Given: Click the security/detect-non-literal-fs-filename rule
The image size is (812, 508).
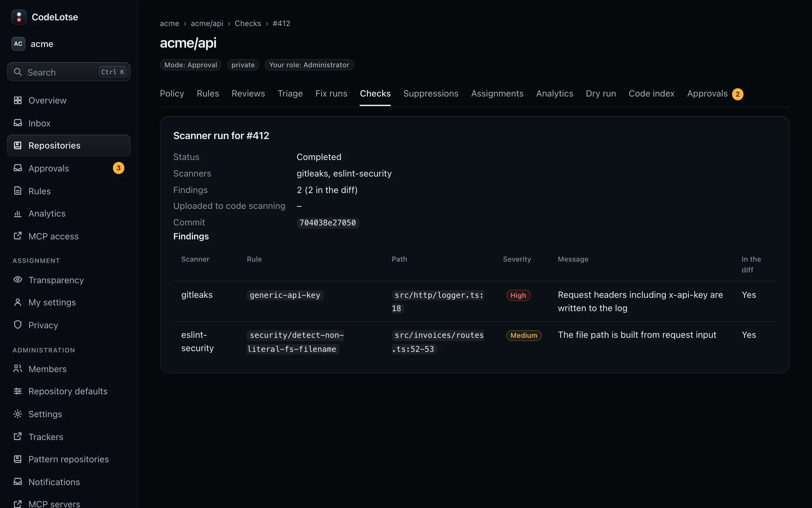Looking at the screenshot, I should (x=296, y=342).
